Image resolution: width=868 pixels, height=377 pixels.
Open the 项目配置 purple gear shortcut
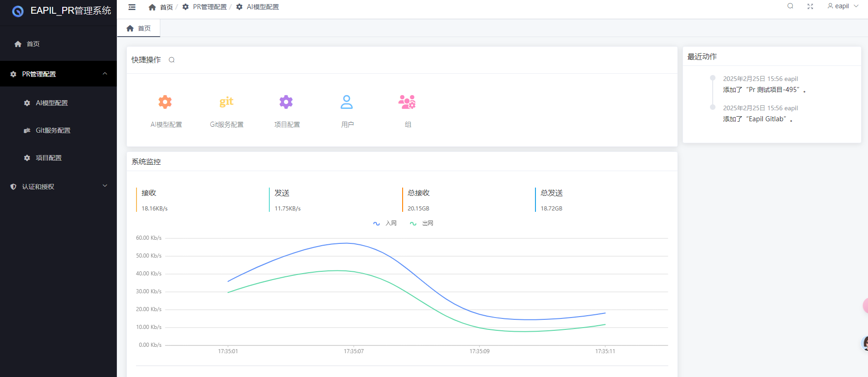click(x=286, y=102)
